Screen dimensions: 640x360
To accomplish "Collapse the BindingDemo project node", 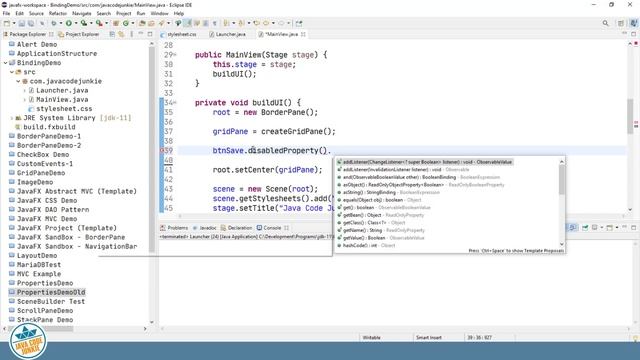I will (5, 63).
